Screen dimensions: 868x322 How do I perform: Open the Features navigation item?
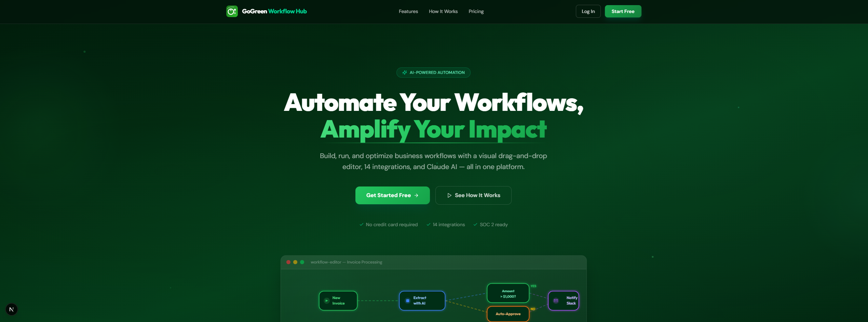[408, 11]
